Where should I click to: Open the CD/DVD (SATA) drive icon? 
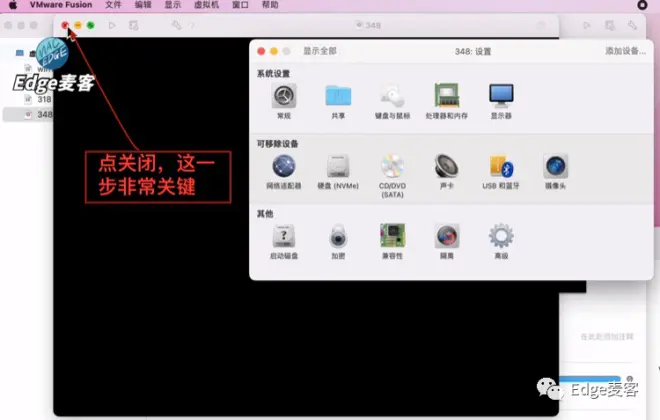click(x=392, y=166)
